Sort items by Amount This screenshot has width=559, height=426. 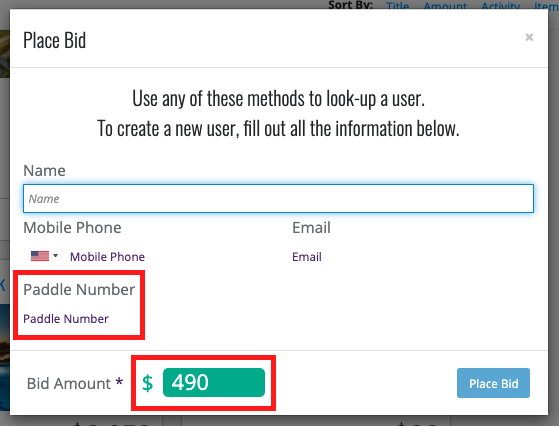445,6
